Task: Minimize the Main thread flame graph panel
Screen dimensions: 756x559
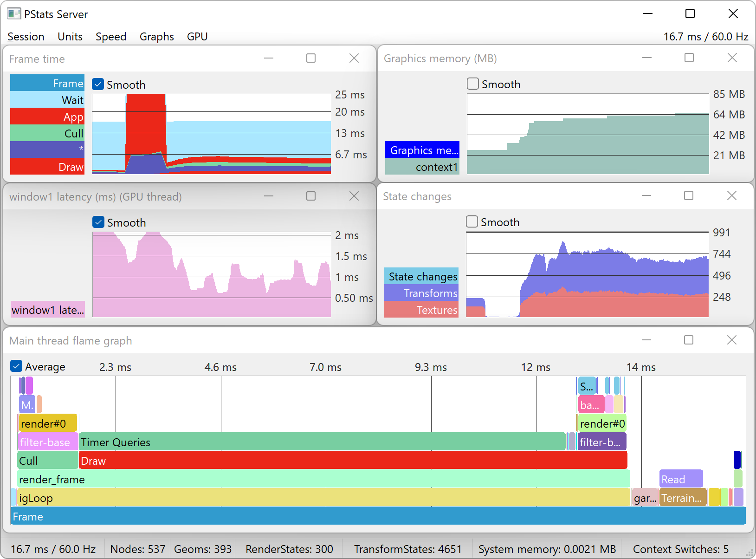Action: tap(646, 340)
